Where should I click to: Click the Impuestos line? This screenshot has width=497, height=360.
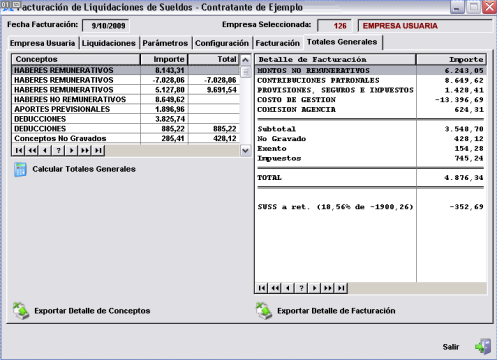tap(371, 158)
